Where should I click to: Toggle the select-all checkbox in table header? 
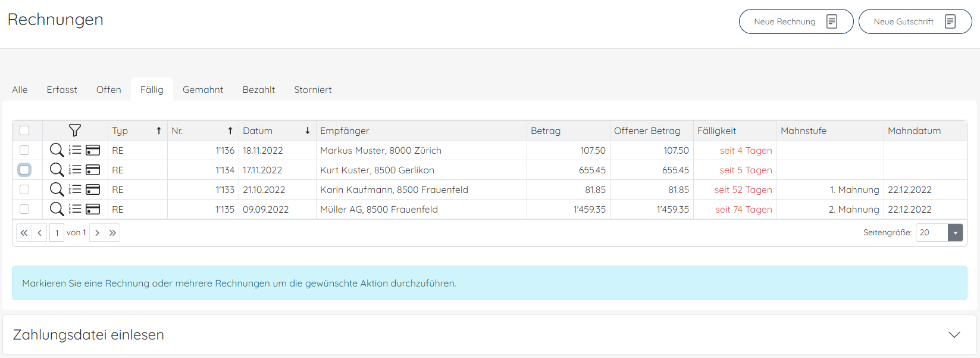[24, 130]
